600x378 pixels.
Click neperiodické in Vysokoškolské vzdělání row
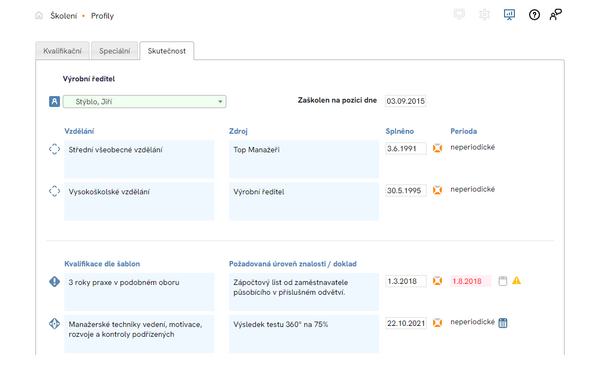tap(473, 189)
